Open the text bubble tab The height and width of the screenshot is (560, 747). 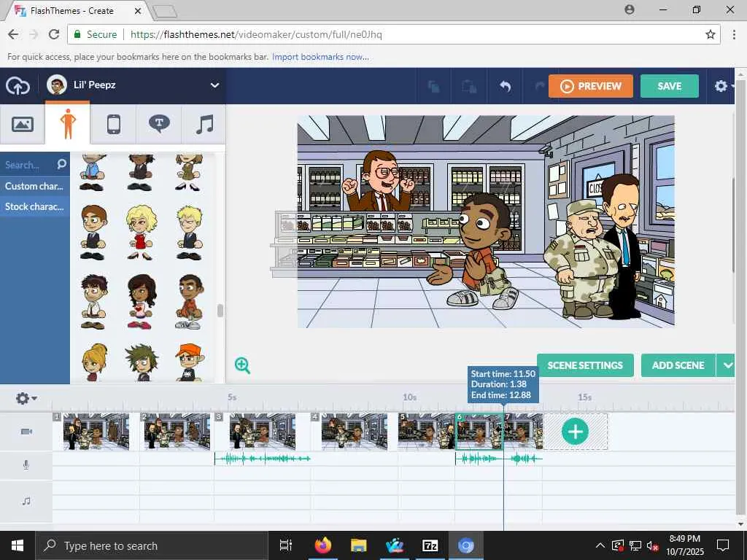tap(159, 124)
